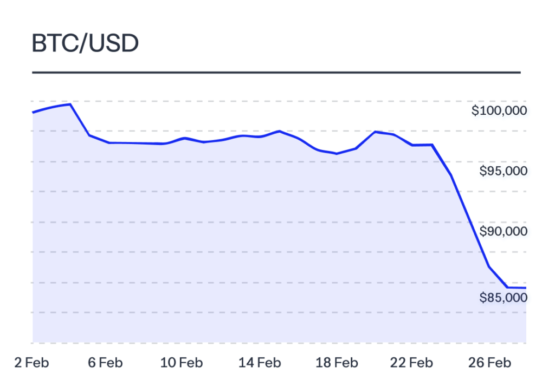
Task: Click the shaded area below the price line
Action: pos(244,244)
